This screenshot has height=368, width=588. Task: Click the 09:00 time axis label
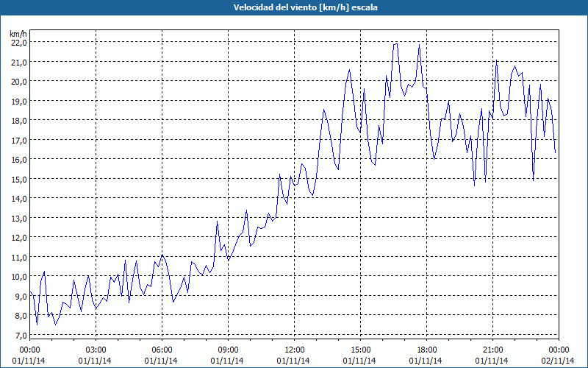tap(228, 350)
